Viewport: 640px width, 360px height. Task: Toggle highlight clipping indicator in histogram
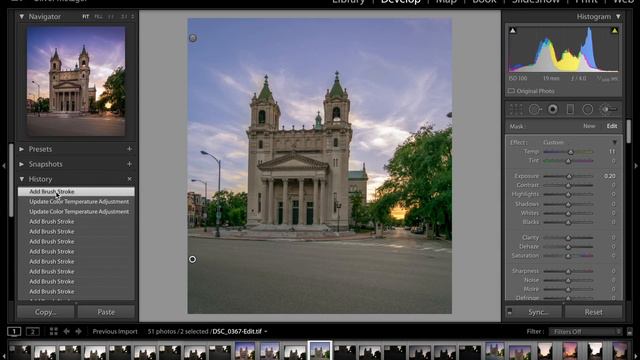(x=614, y=31)
